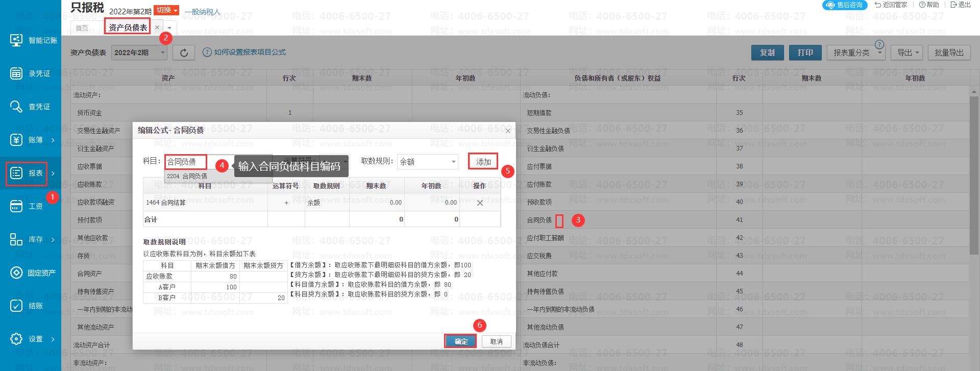Close the 编辑公式 dialog

pyautogui.click(x=507, y=131)
